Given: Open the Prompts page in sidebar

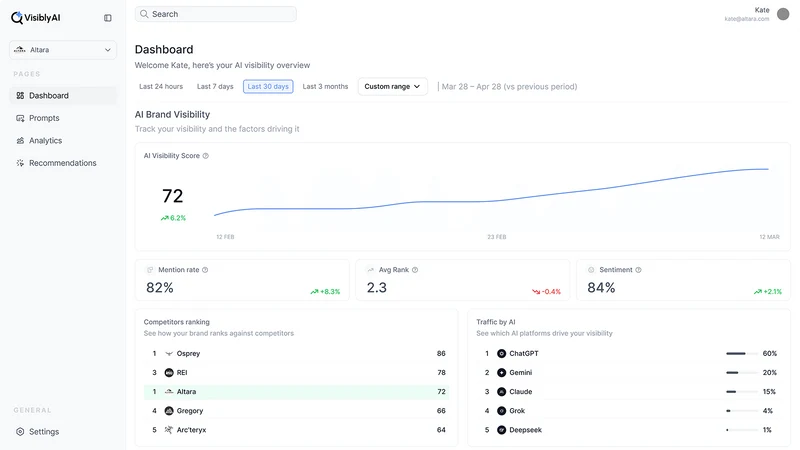Looking at the screenshot, I should [63, 118].
